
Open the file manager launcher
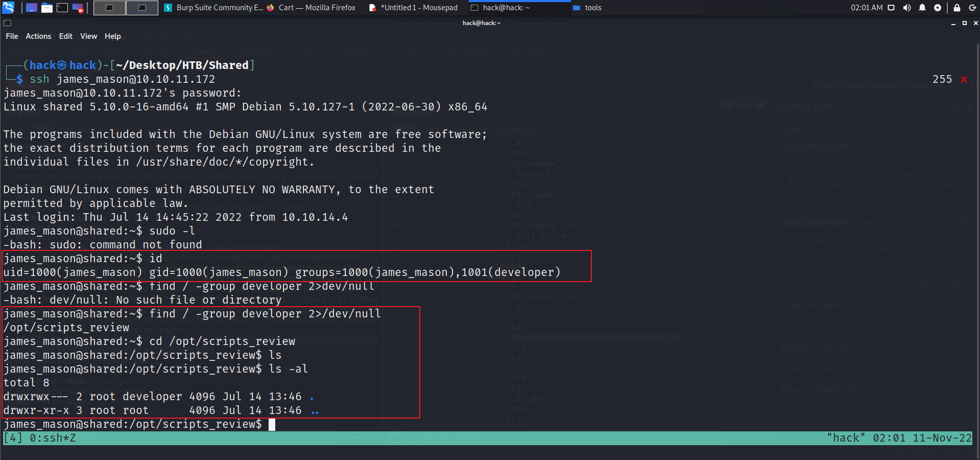[47, 8]
